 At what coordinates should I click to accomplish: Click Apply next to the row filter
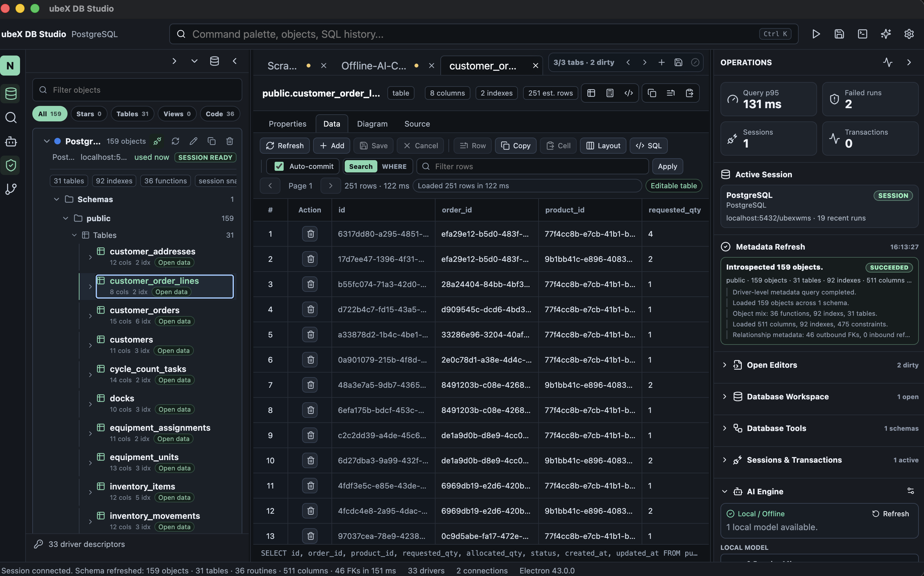[x=667, y=167]
